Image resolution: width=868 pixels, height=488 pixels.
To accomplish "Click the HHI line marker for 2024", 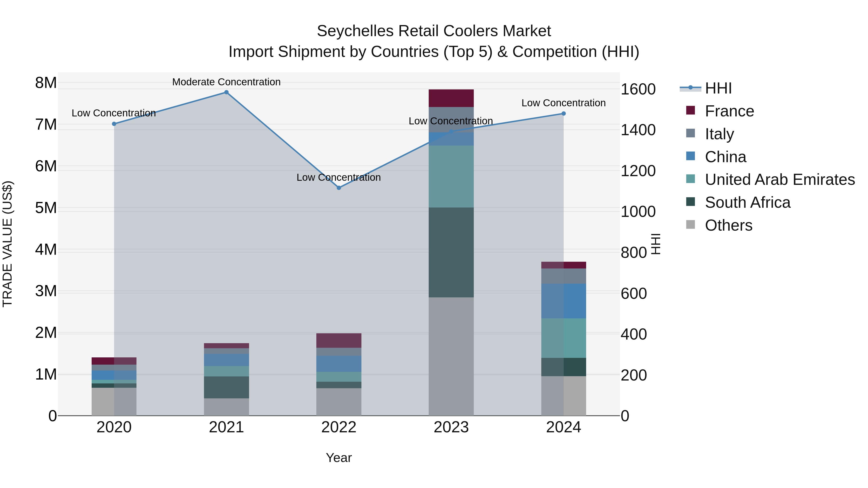I will 564,114.
